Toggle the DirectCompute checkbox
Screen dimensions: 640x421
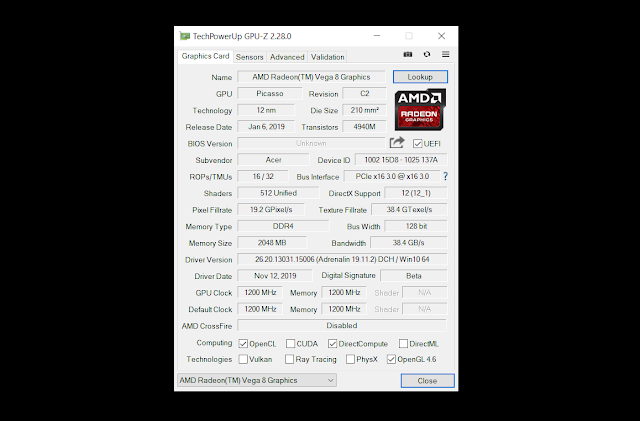point(332,343)
